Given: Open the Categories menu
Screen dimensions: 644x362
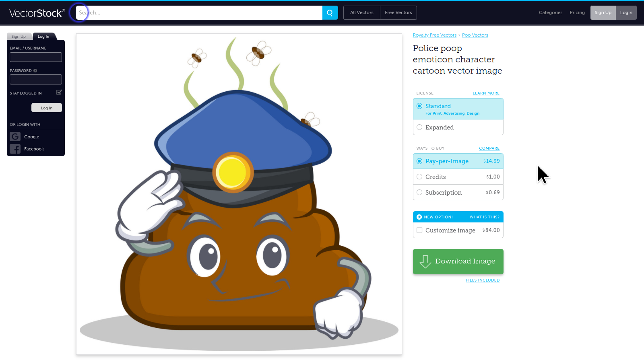Looking at the screenshot, I should pos(551,13).
